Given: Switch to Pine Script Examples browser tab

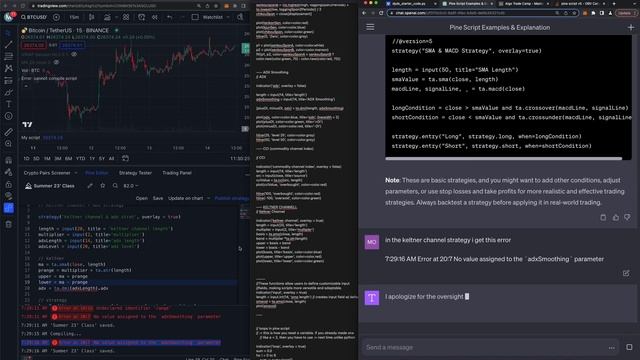Looking at the screenshot, I should [467, 4].
